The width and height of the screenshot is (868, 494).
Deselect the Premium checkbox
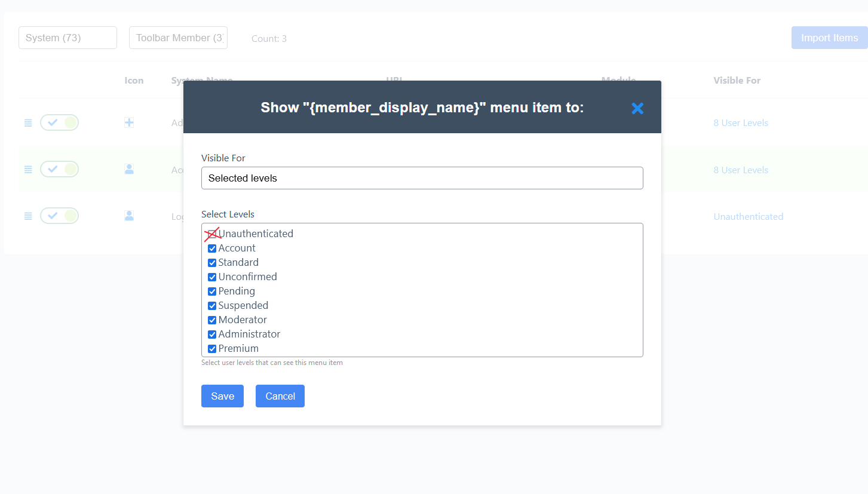coord(212,349)
